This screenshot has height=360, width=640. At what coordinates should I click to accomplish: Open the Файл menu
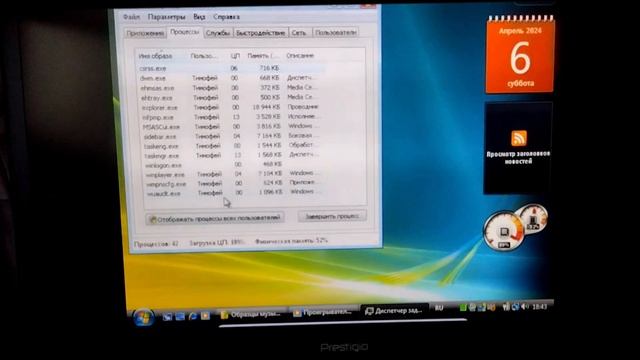pyautogui.click(x=131, y=17)
